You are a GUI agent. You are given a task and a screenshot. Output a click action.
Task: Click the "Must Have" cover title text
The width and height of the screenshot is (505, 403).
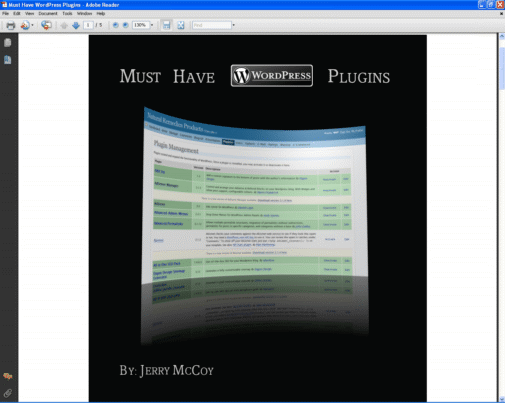coord(167,76)
